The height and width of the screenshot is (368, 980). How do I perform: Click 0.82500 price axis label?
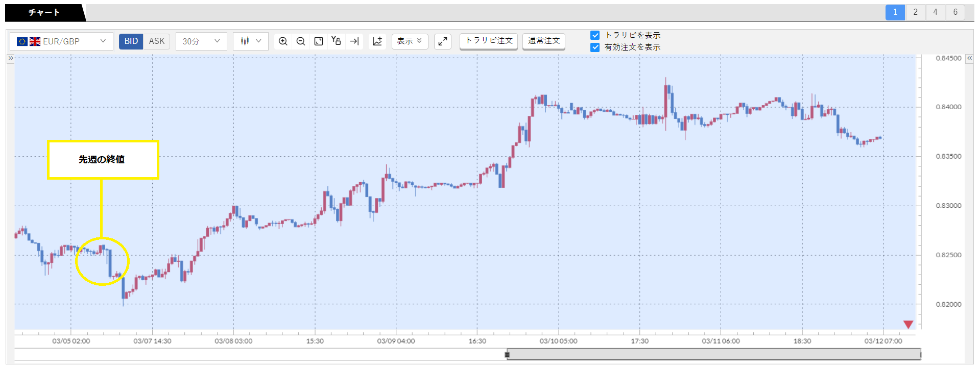tap(948, 255)
